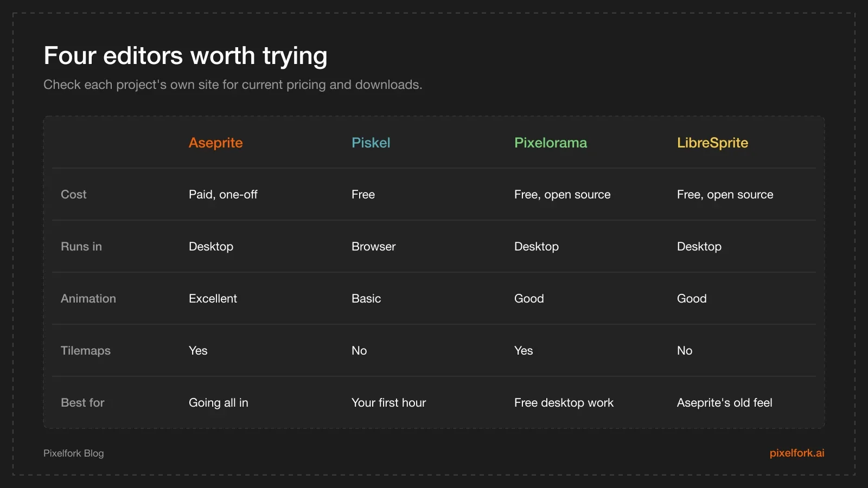Click the "Paid, one-off" cost cell

223,194
